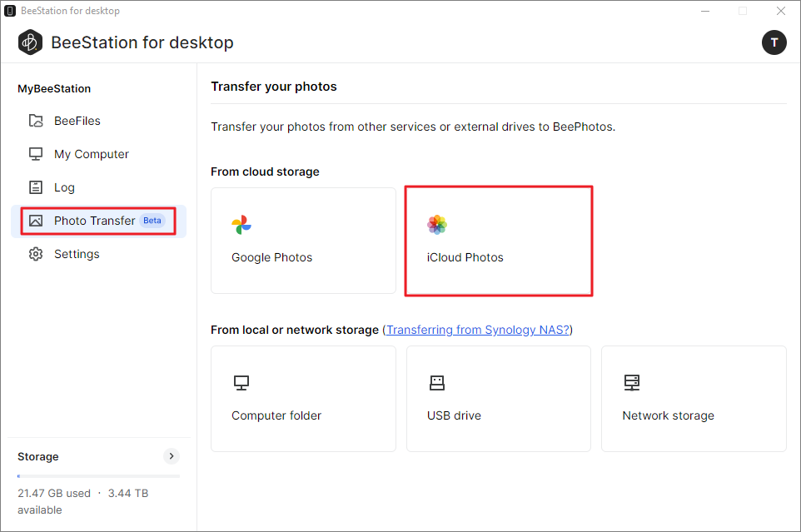Viewport: 801px width, 532px height.
Task: Click the My Computer monitor icon
Action: 36,154
